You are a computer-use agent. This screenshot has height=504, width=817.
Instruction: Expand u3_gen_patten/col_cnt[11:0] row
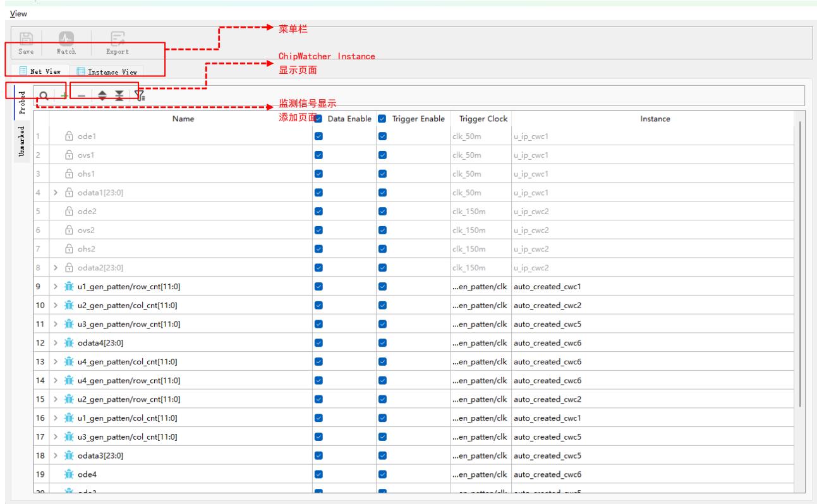[x=57, y=436]
